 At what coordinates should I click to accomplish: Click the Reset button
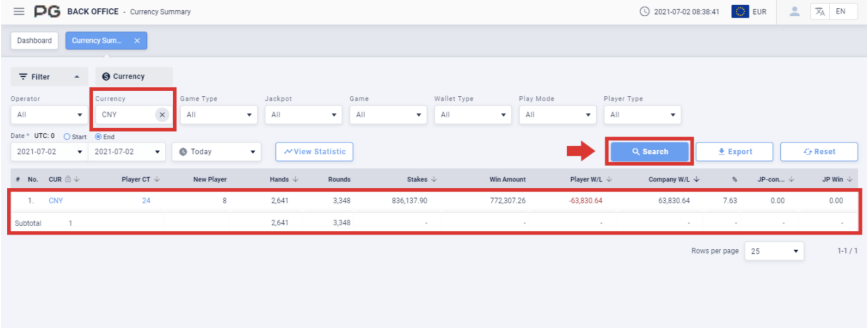click(819, 152)
